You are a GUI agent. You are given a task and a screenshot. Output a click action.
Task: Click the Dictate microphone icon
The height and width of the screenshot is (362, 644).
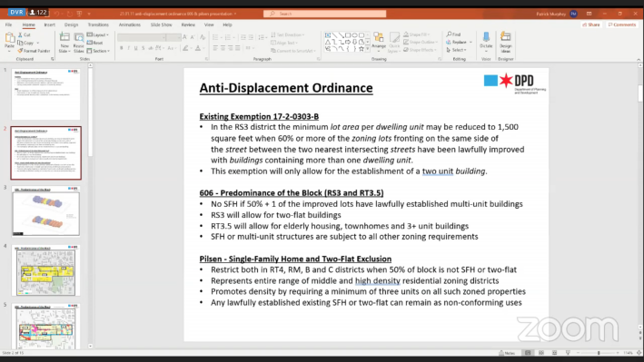486,37
